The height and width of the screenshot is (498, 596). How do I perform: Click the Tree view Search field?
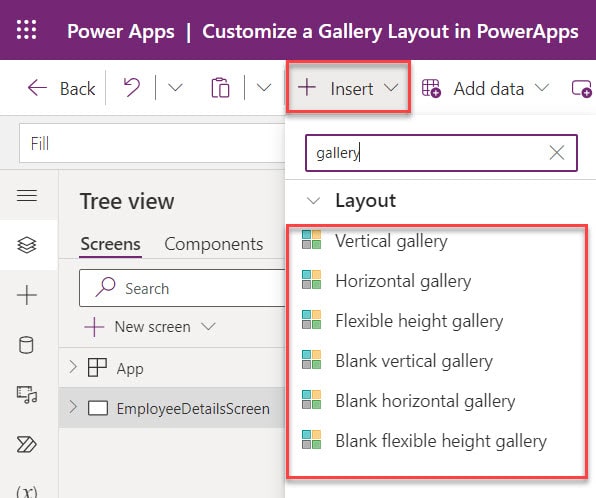(182, 288)
